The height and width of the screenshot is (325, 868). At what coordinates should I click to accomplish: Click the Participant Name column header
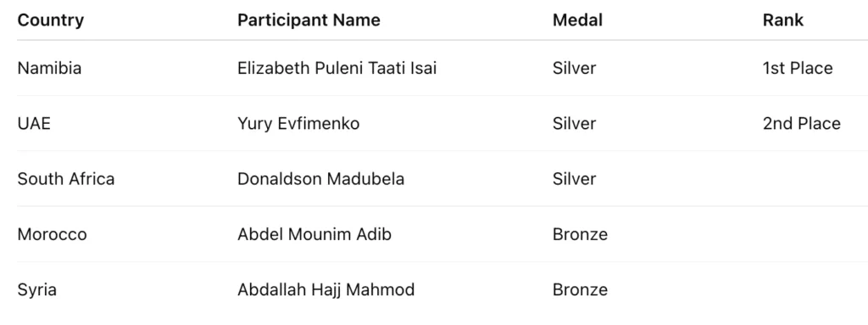[309, 20]
